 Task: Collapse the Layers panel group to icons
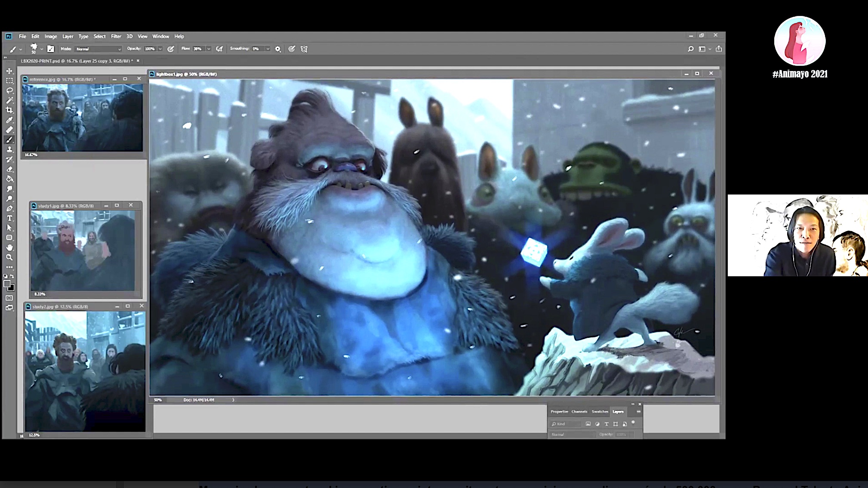point(633,404)
